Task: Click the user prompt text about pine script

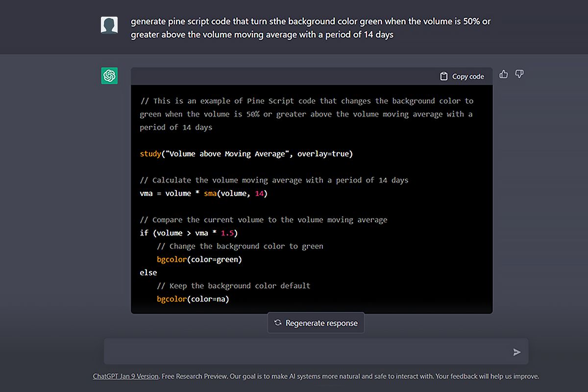Action: (311, 28)
